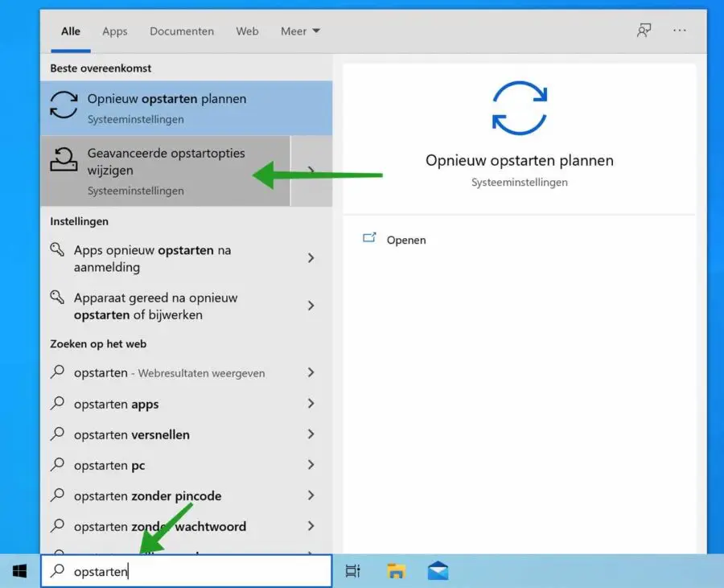Screen dimensions: 724x588
Task: Switch to the Apps tab
Action: coord(114,31)
